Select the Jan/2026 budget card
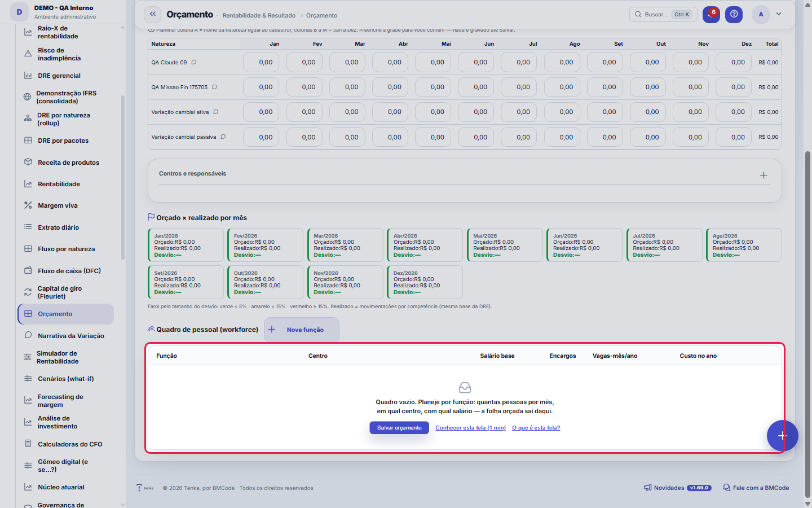This screenshot has width=812, height=508. pos(186,245)
